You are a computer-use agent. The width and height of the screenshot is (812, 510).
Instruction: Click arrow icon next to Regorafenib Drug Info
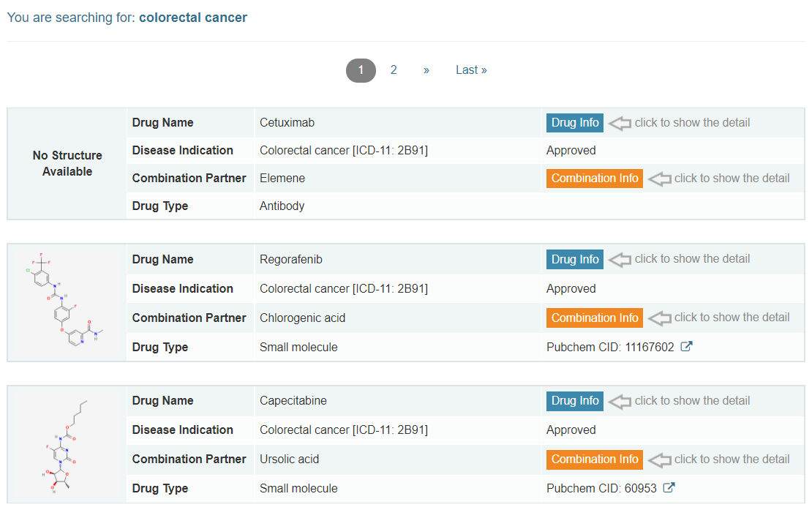pyautogui.click(x=620, y=259)
